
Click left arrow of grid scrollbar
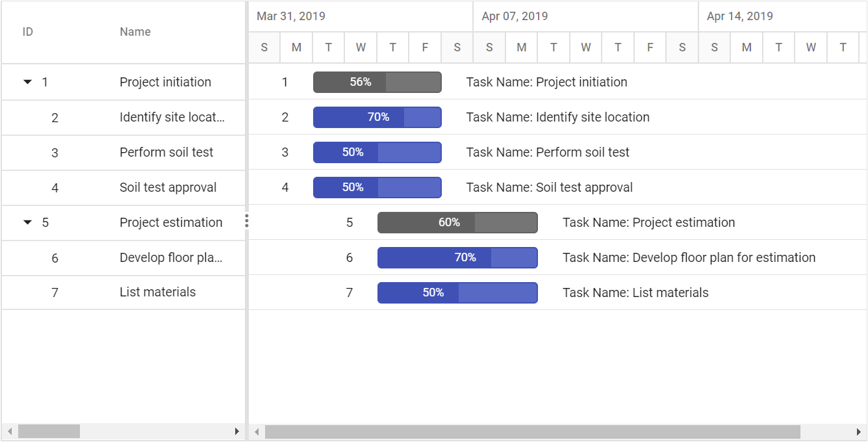click(x=9, y=432)
